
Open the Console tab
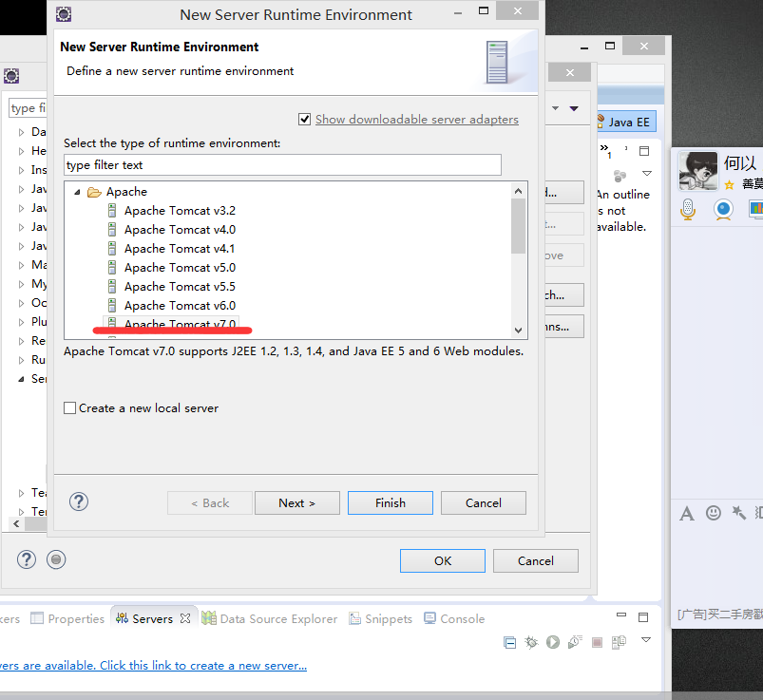pyautogui.click(x=454, y=618)
